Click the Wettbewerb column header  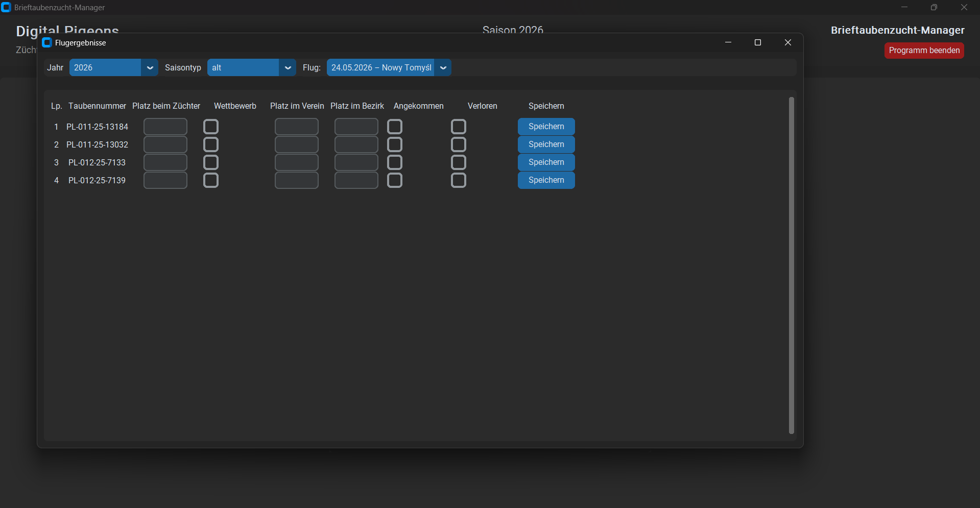tap(235, 106)
